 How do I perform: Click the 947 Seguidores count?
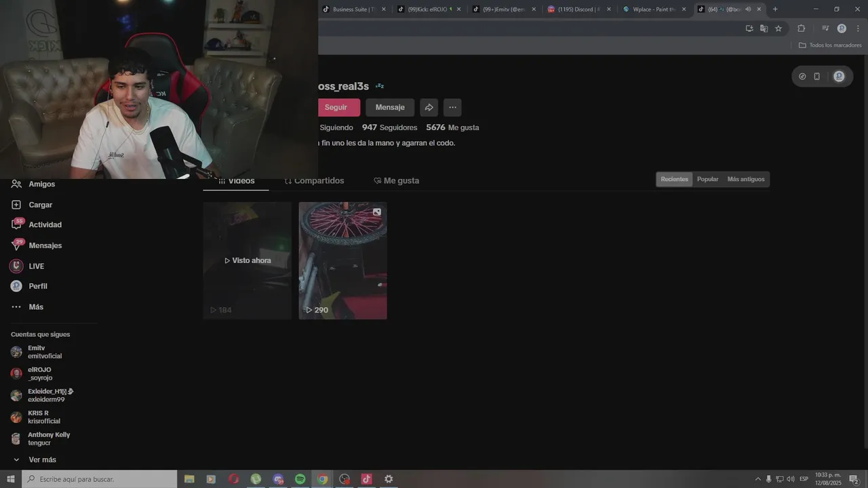pos(389,127)
